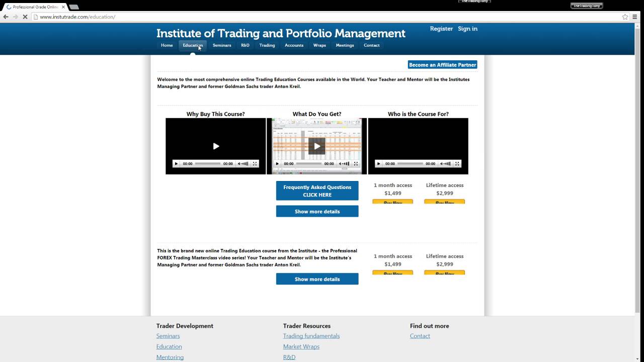The height and width of the screenshot is (362, 644).
Task: Seek in 'What Do You Get?' progress bar
Action: pyautogui.click(x=309, y=163)
